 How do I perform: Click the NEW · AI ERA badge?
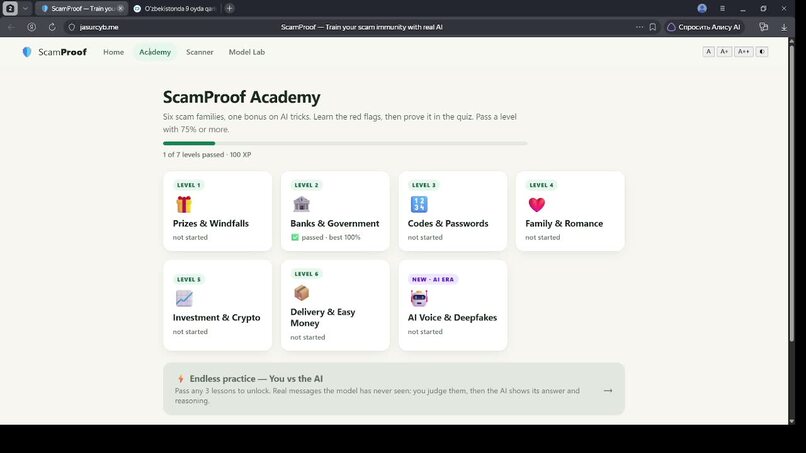(433, 279)
